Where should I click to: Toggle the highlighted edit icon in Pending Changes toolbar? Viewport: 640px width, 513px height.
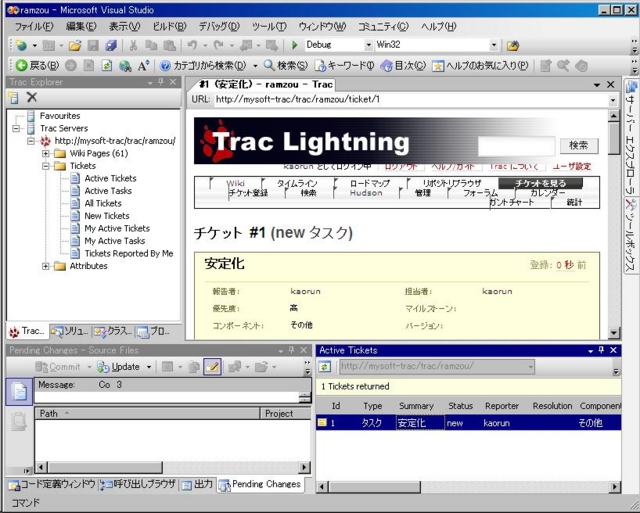point(212,367)
